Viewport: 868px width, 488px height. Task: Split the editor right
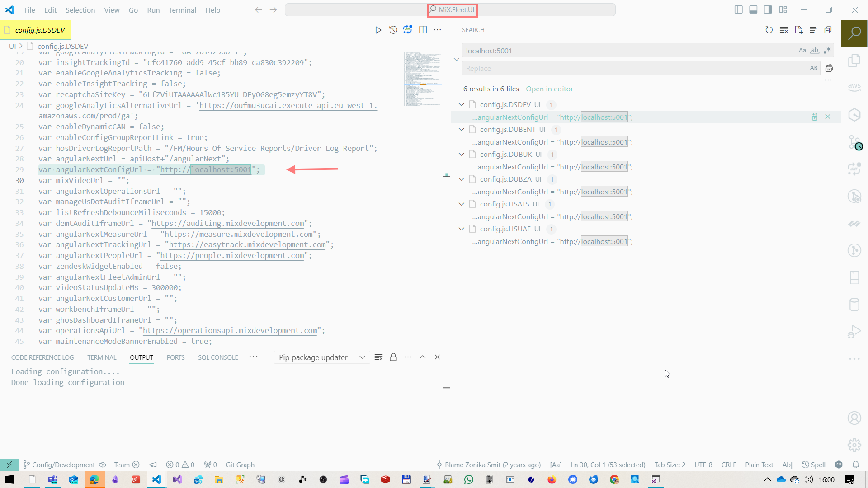pyautogui.click(x=423, y=30)
